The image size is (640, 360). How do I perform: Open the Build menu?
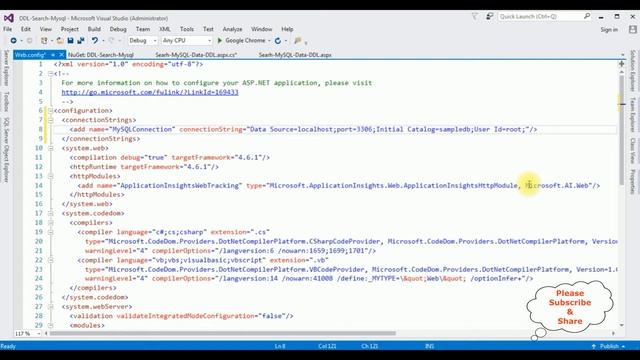coord(94,29)
